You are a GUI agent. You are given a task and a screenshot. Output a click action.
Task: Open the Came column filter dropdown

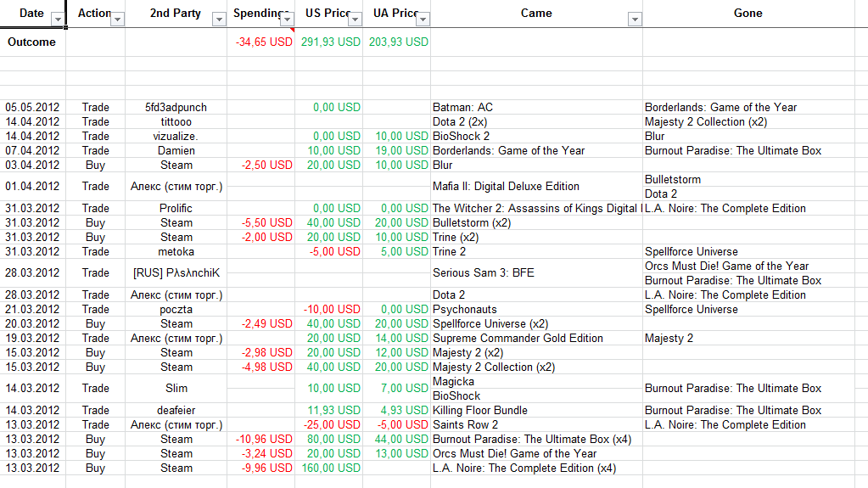[635, 20]
